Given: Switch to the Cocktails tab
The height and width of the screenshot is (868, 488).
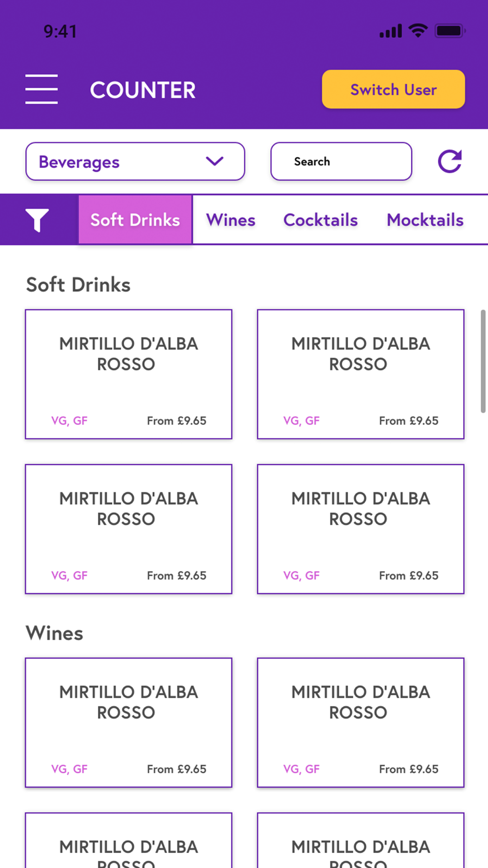Looking at the screenshot, I should [321, 220].
